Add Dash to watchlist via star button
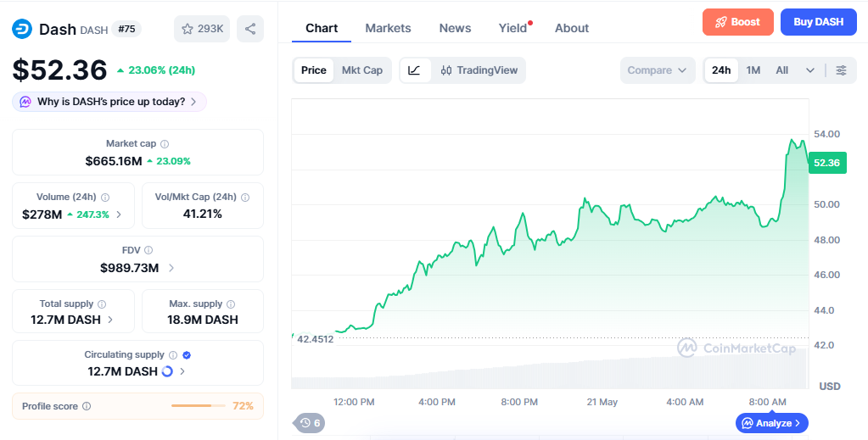Image resolution: width=868 pixels, height=440 pixels. (x=202, y=29)
